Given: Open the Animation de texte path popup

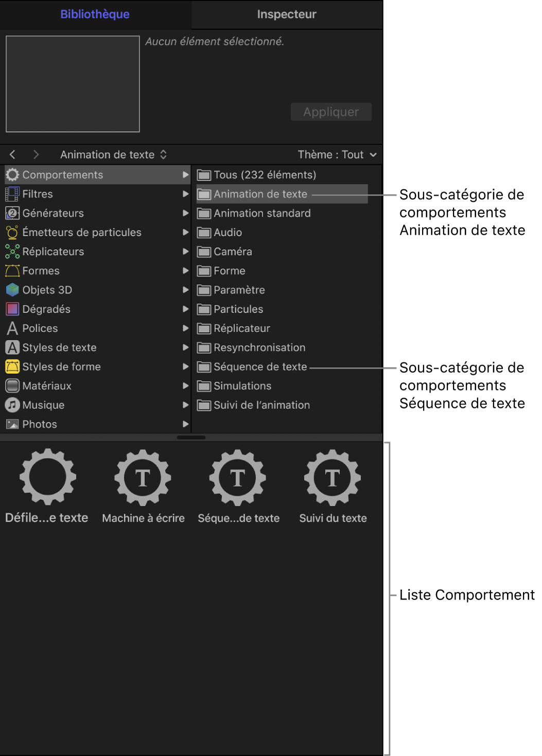Looking at the screenshot, I should [x=113, y=154].
